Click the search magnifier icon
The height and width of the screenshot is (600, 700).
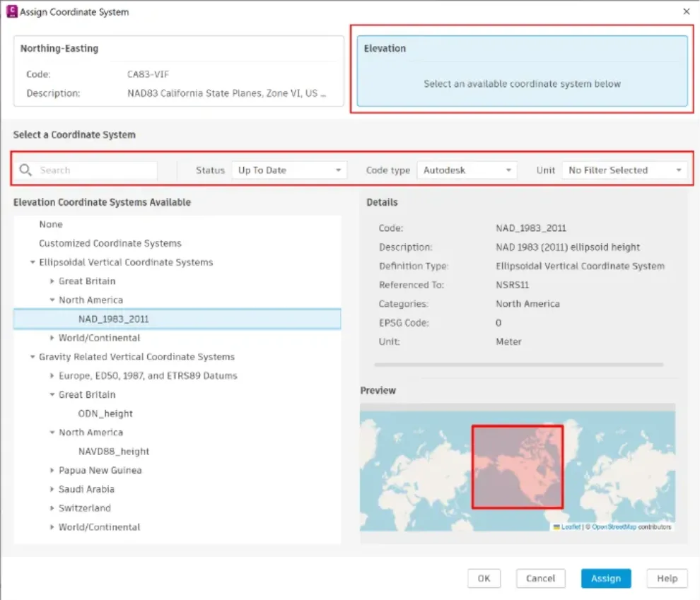pos(26,170)
